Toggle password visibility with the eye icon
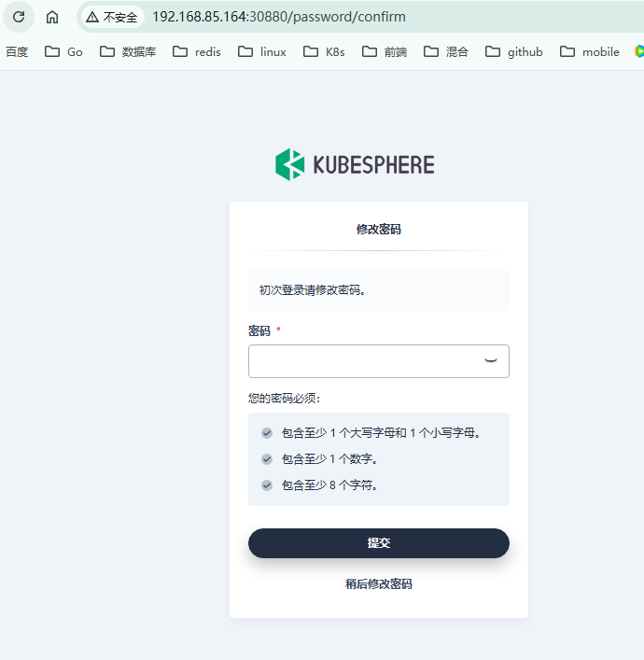The width and height of the screenshot is (644, 660). point(491,360)
